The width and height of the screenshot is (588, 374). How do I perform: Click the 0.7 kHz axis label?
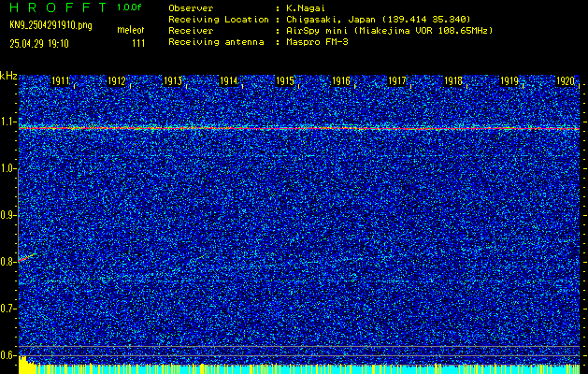coord(7,309)
